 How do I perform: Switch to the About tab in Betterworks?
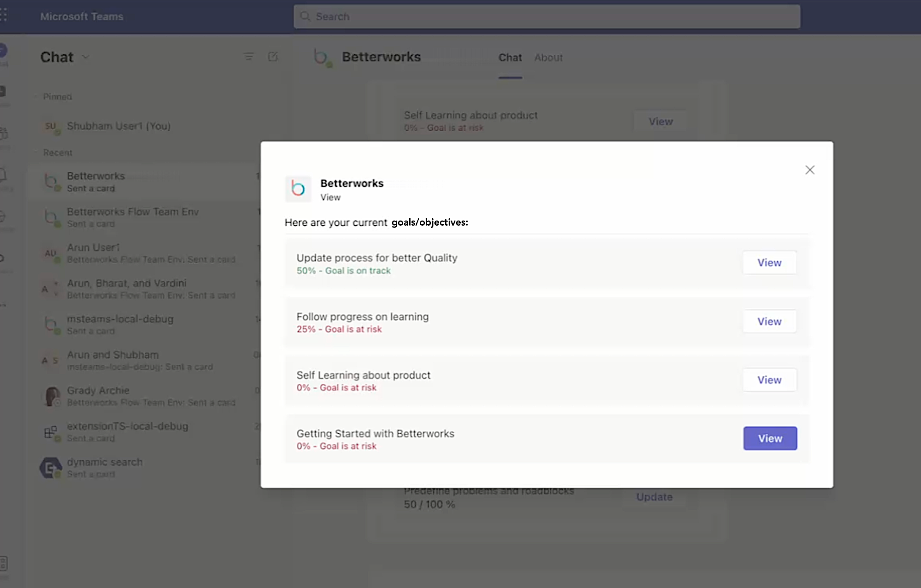pos(548,58)
